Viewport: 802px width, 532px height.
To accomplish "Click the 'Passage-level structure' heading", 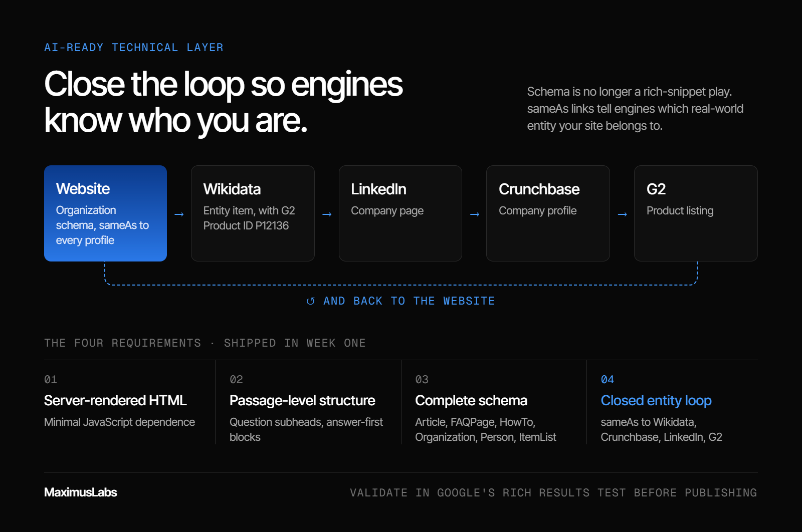I will 302,401.
